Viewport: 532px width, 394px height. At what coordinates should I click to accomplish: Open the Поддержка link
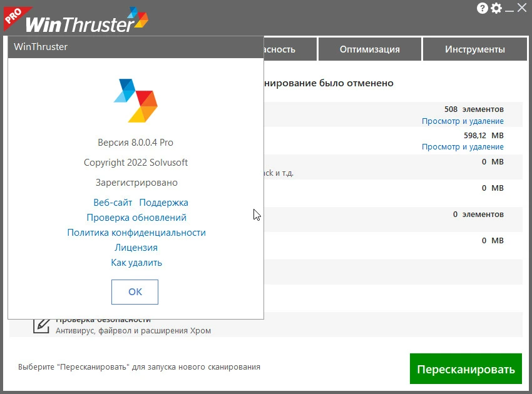(163, 203)
